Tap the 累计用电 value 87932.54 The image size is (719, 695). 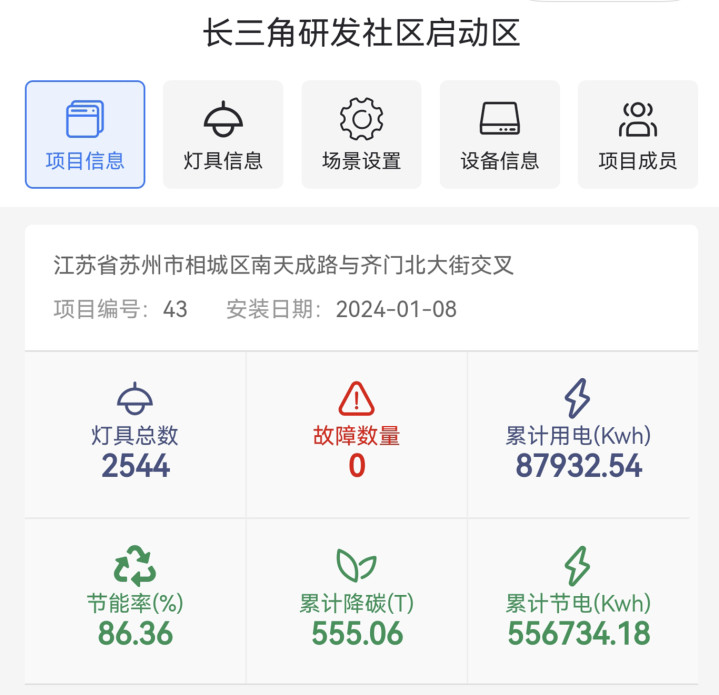579,466
